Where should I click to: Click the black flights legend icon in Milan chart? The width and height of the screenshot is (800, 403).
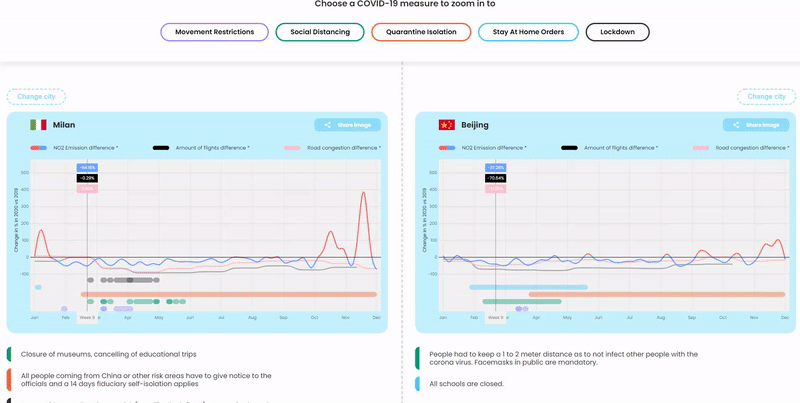click(x=160, y=148)
